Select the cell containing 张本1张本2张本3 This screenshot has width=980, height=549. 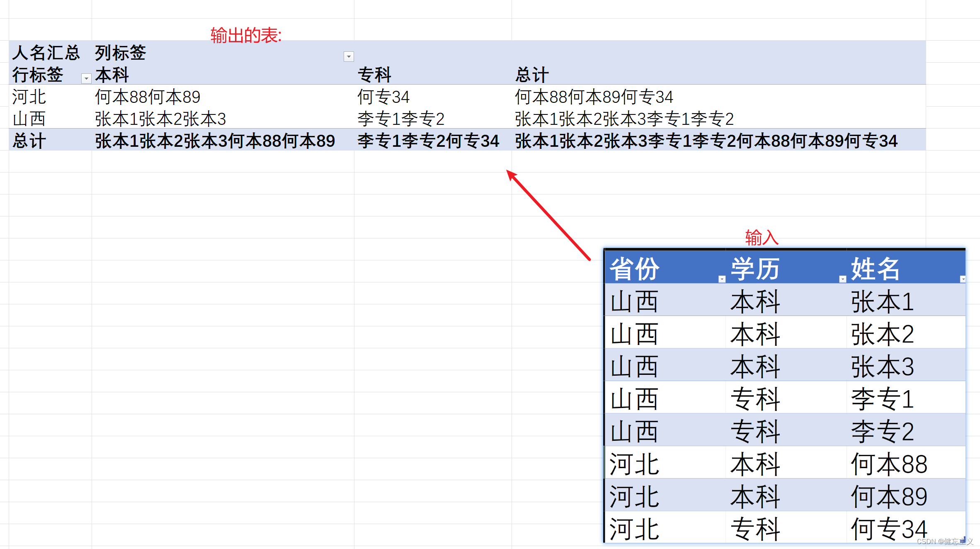coord(160,119)
